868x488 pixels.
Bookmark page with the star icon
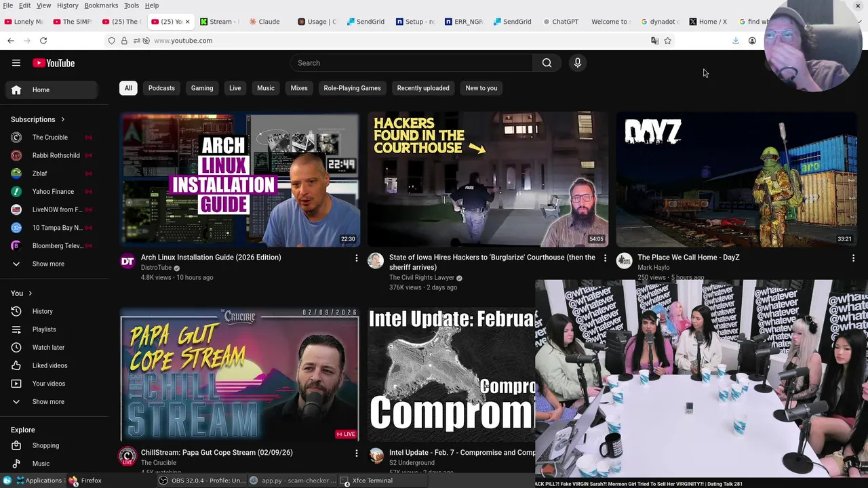coord(667,41)
